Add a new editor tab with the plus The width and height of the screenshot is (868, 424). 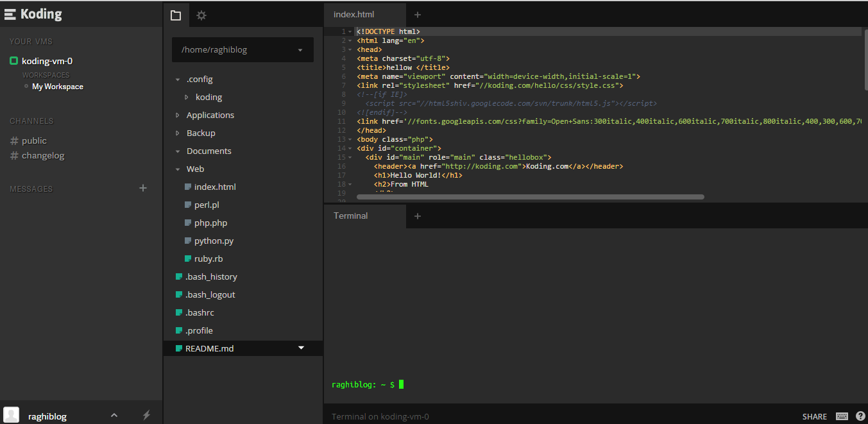418,15
